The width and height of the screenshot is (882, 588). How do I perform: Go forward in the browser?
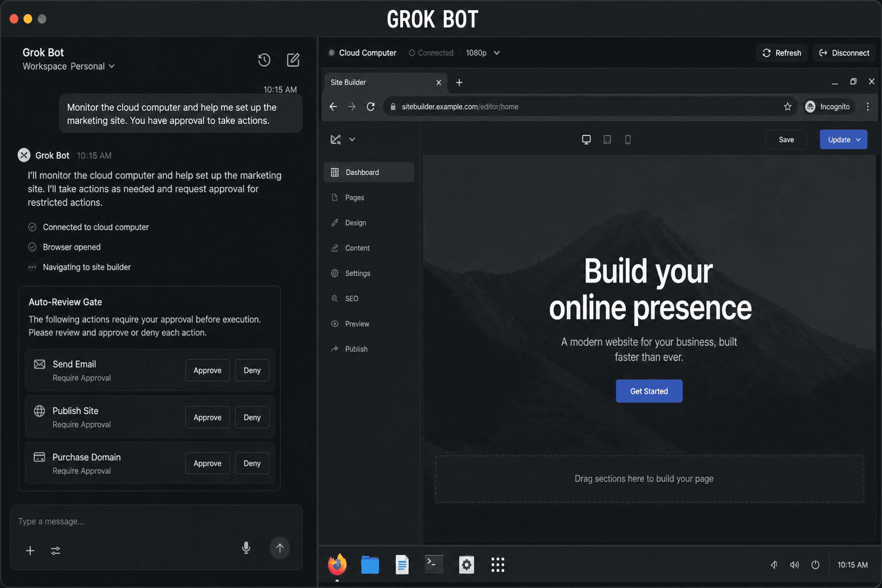coord(352,107)
